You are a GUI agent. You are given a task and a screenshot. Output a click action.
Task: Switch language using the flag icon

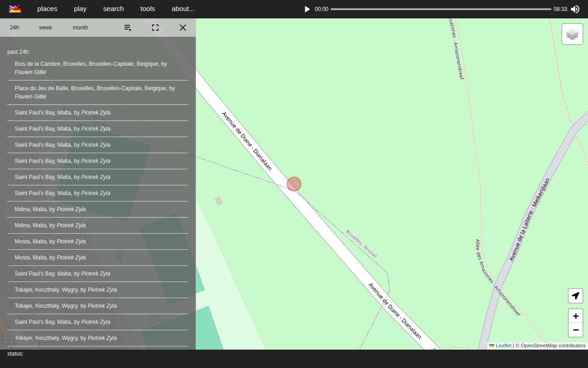pyautogui.click(x=14, y=9)
